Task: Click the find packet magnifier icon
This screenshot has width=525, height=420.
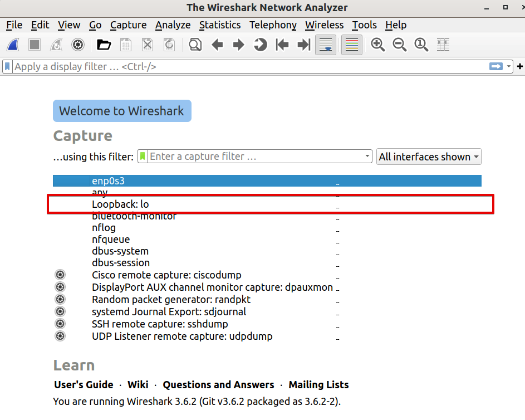Action: pos(195,45)
